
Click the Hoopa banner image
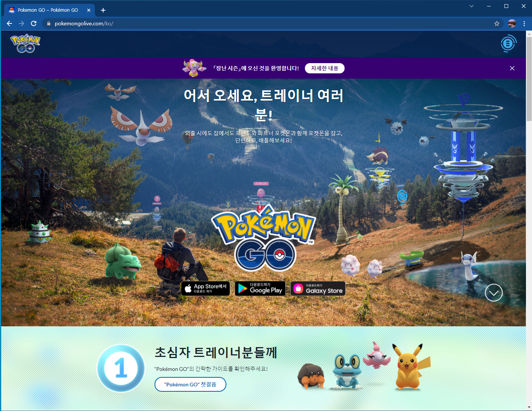coord(194,68)
